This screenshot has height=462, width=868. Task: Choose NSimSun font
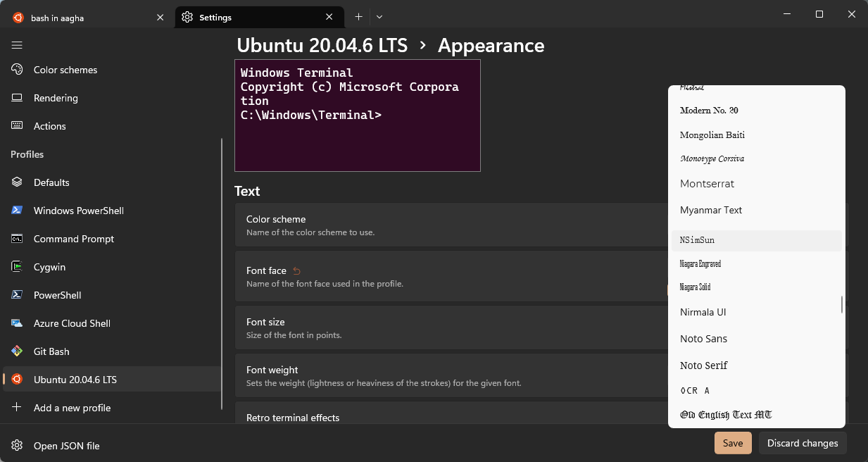tap(757, 240)
